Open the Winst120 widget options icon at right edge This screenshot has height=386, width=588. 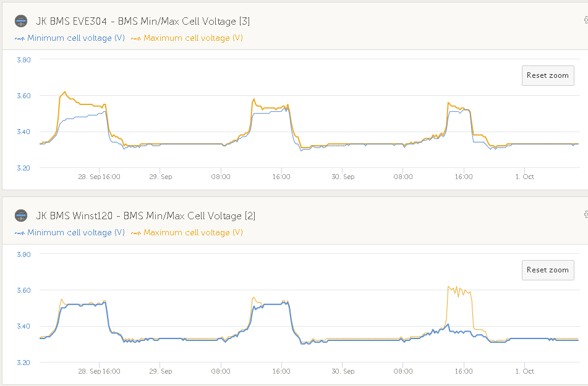click(585, 215)
